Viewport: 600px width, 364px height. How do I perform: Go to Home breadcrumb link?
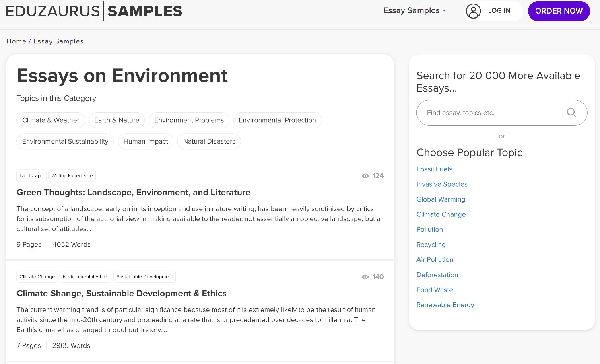pyautogui.click(x=16, y=41)
